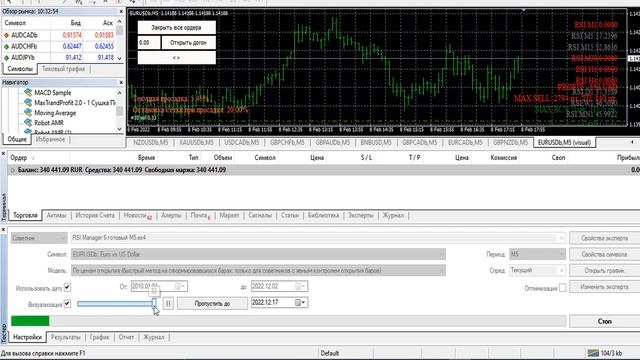Click the Открыть догон chart button
This screenshot has width=640, height=360.
click(x=188, y=42)
